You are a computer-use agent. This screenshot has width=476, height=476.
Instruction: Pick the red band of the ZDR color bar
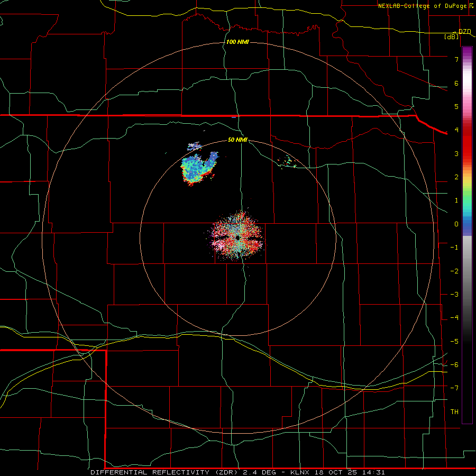pos(467,144)
